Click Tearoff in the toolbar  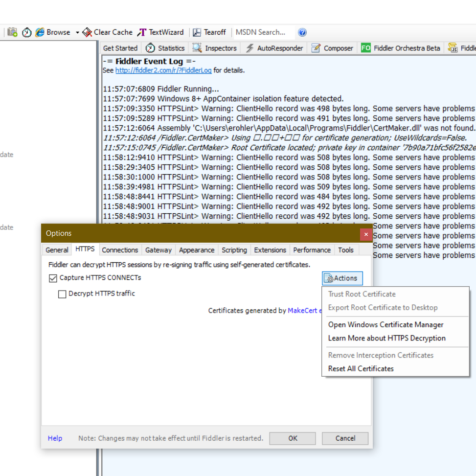pyautogui.click(x=209, y=32)
